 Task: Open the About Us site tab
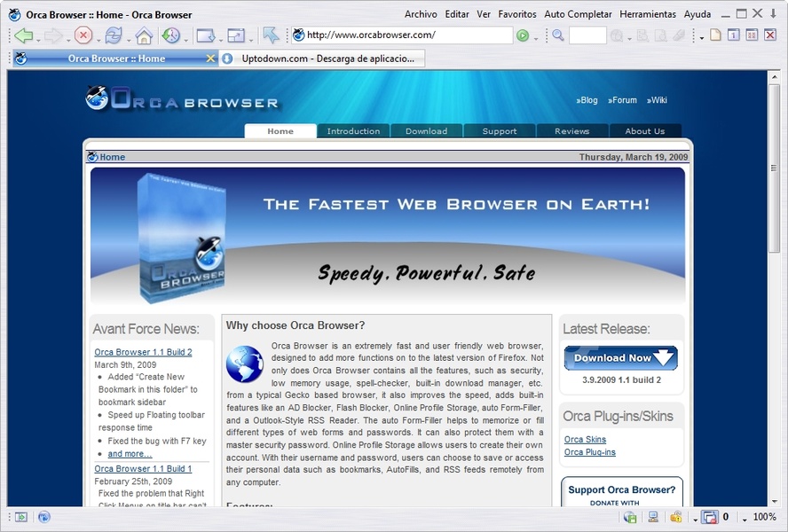coord(645,131)
